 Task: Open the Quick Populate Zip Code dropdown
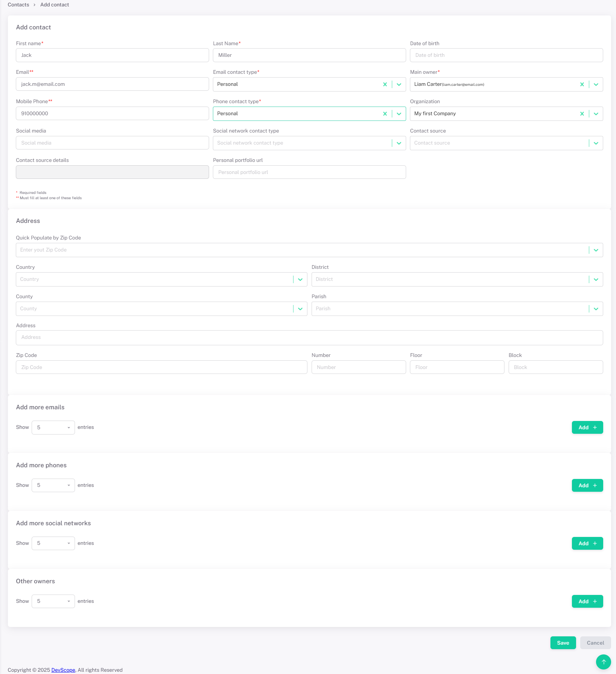pos(596,250)
